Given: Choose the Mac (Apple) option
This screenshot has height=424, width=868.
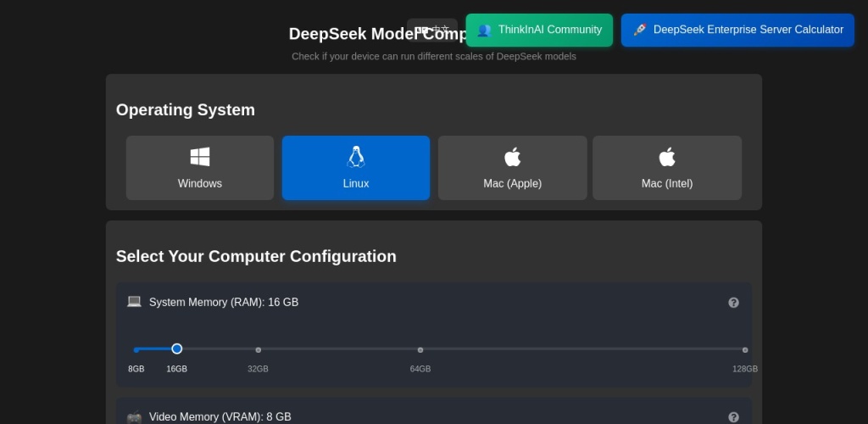Looking at the screenshot, I should pos(512,168).
